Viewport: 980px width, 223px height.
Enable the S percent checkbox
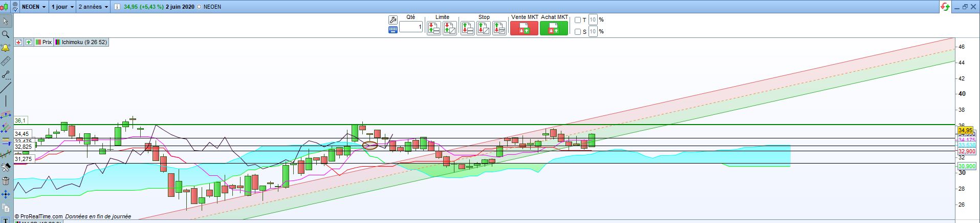click(x=578, y=32)
